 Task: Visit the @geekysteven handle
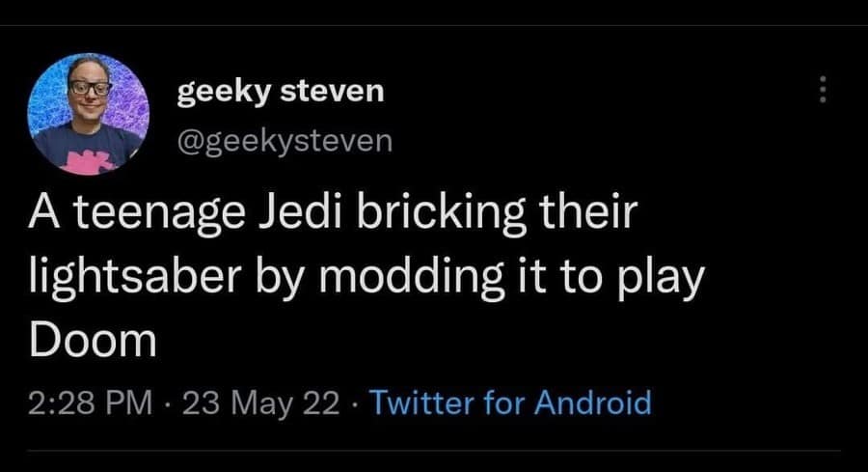(x=284, y=141)
